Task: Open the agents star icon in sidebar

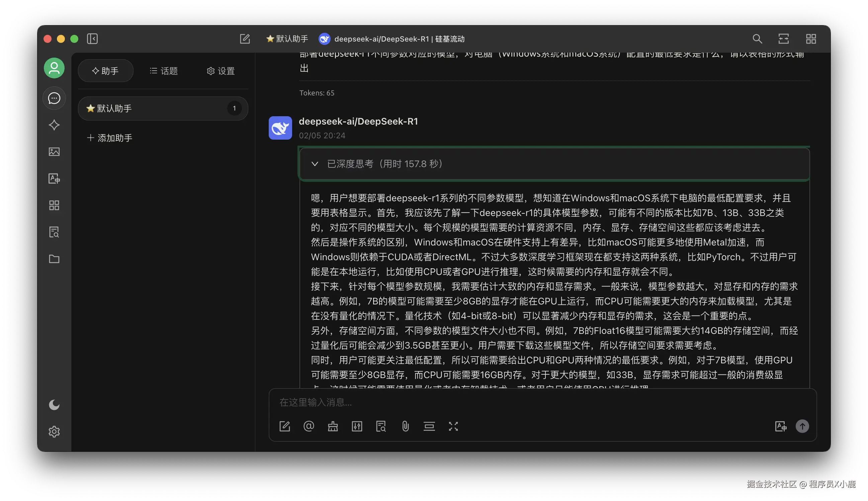Action: (x=54, y=125)
